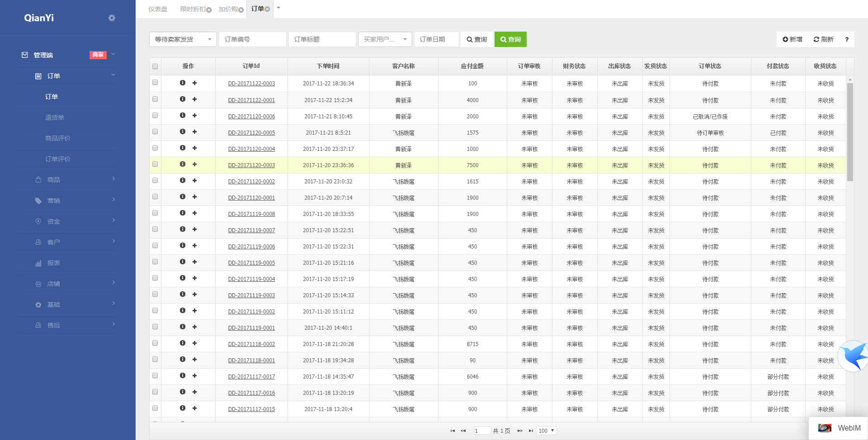The width and height of the screenshot is (868, 440).
Task: Go to first page of table
Action: (x=453, y=431)
